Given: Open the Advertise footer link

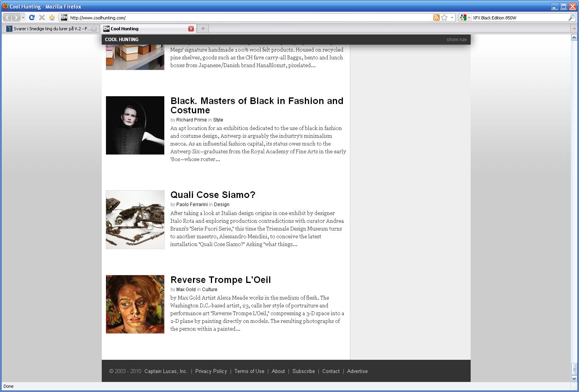Looking at the screenshot, I should [357, 371].
